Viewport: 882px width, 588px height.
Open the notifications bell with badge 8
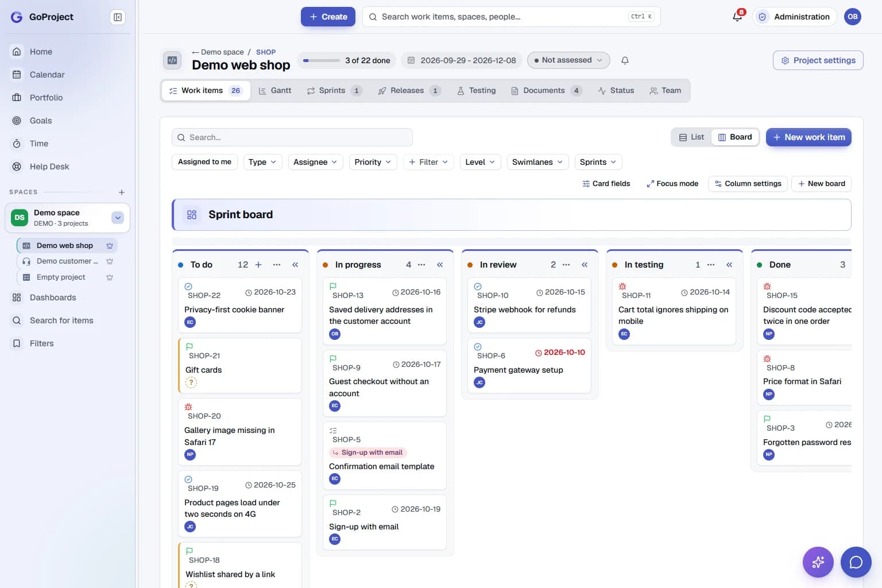(x=738, y=17)
